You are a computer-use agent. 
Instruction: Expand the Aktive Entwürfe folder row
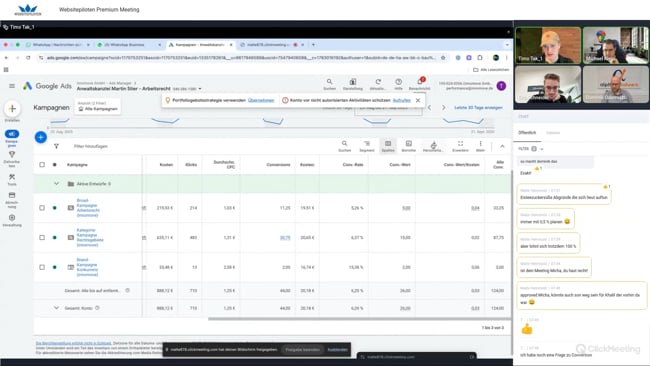56,184
